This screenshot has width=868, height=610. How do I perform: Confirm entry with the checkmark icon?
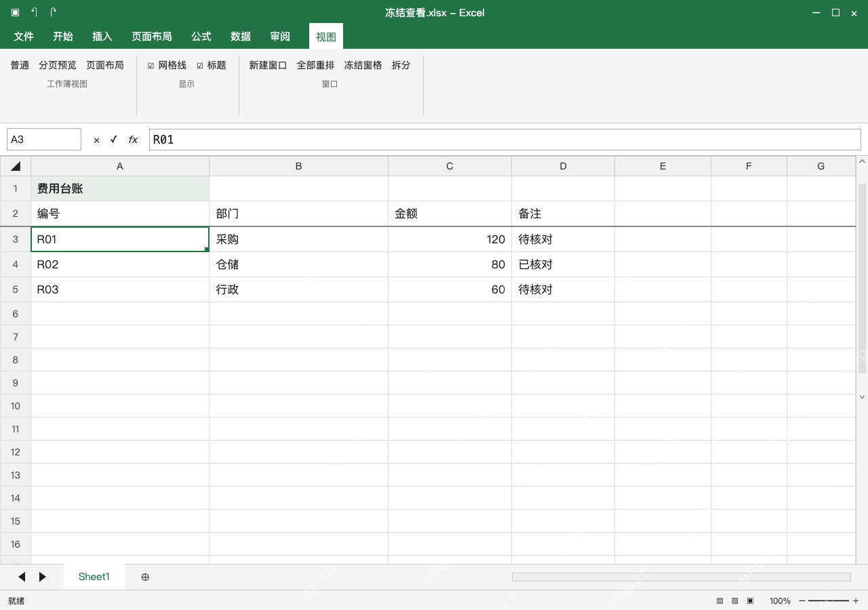pyautogui.click(x=113, y=140)
